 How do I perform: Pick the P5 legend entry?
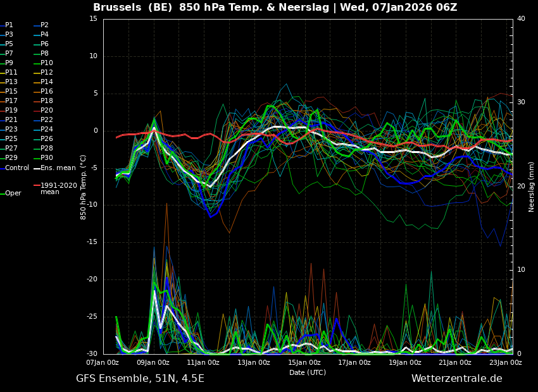pyautogui.click(x=7, y=44)
